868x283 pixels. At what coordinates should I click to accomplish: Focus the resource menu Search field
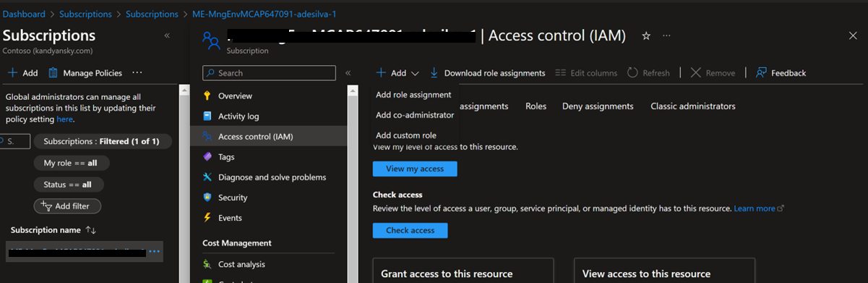coord(269,73)
